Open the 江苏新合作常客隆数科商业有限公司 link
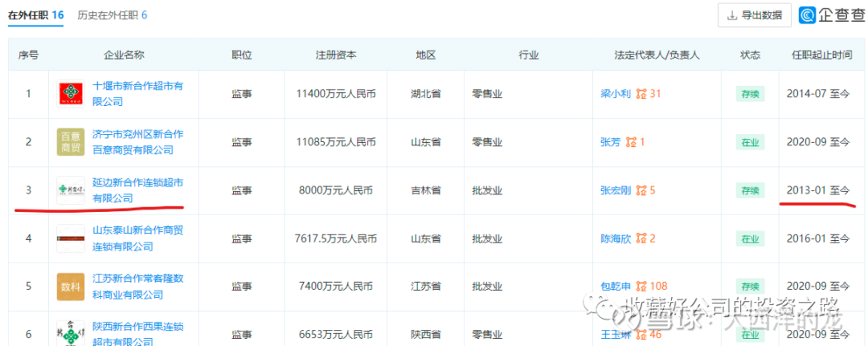Image resolution: width=868 pixels, height=346 pixels. [x=138, y=286]
